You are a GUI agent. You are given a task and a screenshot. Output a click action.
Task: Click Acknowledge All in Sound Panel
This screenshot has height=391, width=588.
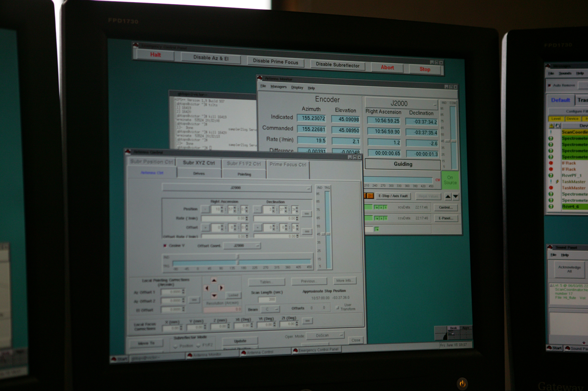(x=569, y=269)
